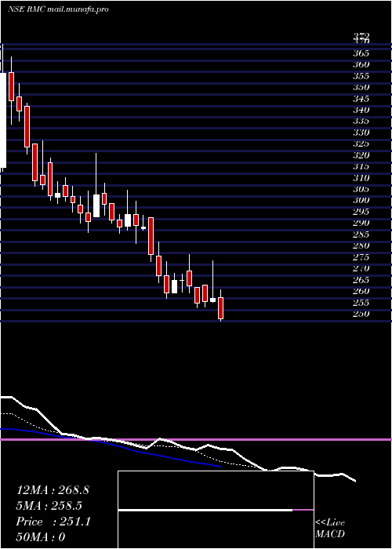Click the 320 price axis label
Image resolution: width=392 pixels, height=549 pixels.
pos(361,155)
